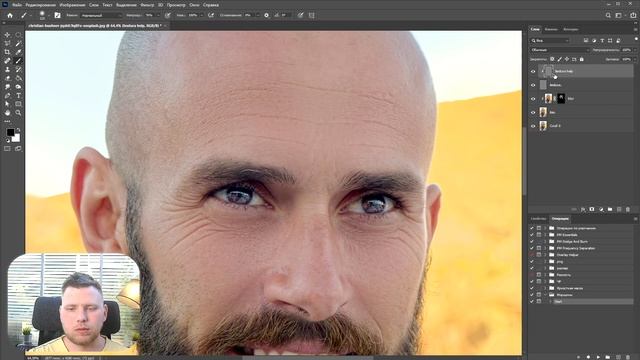The image size is (640, 360).
Task: Select the Horizontal Type tool
Action: click(18, 96)
